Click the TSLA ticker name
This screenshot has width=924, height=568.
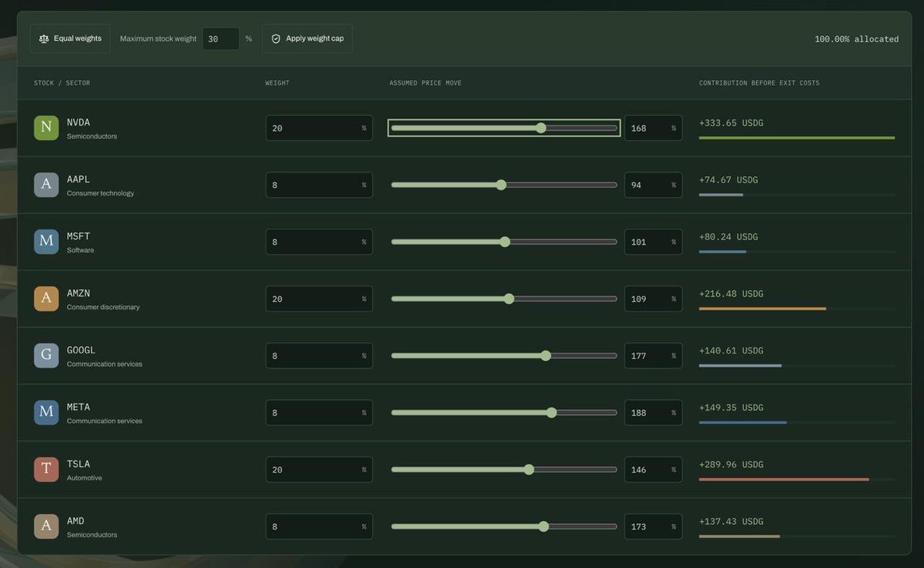pyautogui.click(x=79, y=464)
